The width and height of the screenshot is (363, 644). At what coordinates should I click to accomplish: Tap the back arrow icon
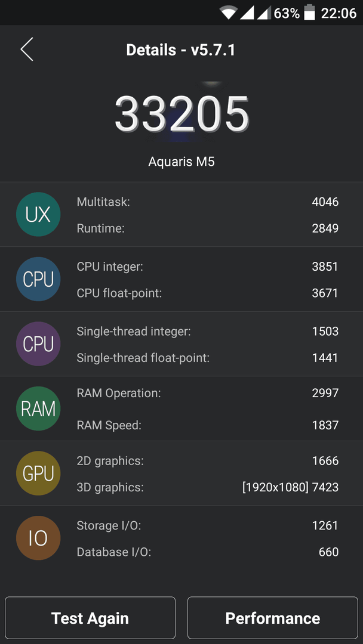point(27,49)
